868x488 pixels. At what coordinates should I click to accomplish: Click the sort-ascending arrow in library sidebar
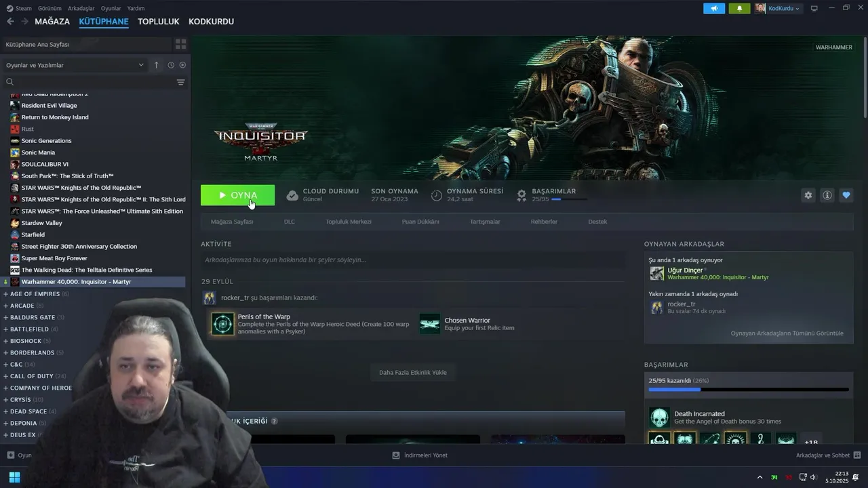tap(156, 65)
